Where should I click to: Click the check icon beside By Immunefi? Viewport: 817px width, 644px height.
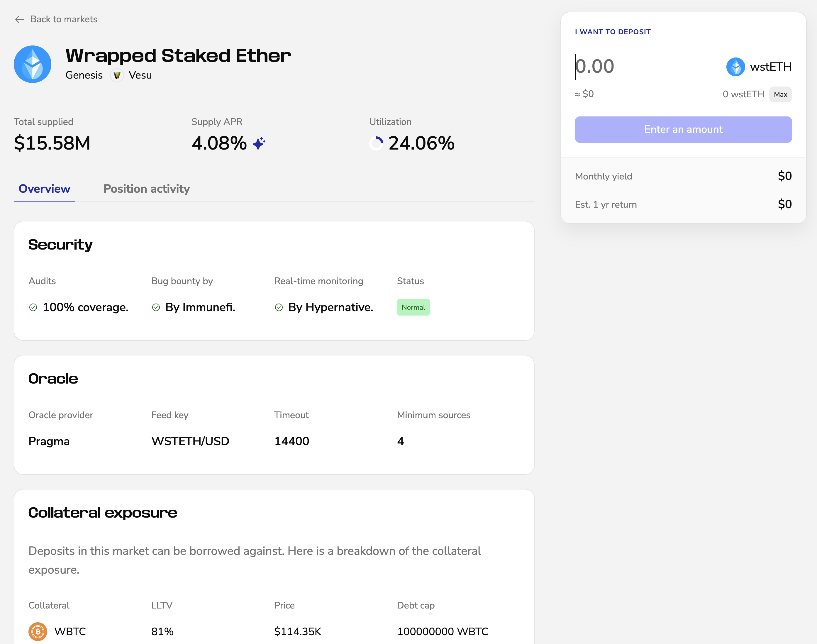pos(156,307)
